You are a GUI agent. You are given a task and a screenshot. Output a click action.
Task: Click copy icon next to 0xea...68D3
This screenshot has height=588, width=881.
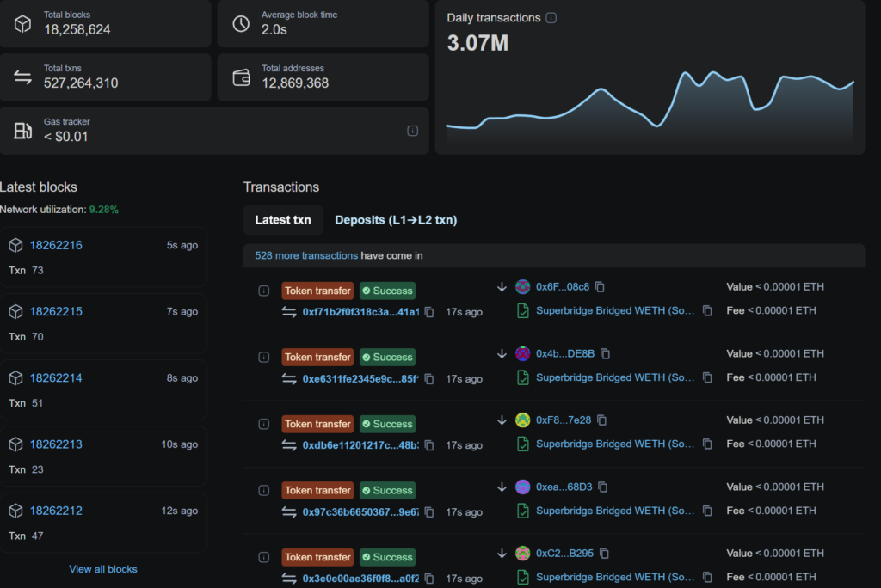pos(603,487)
